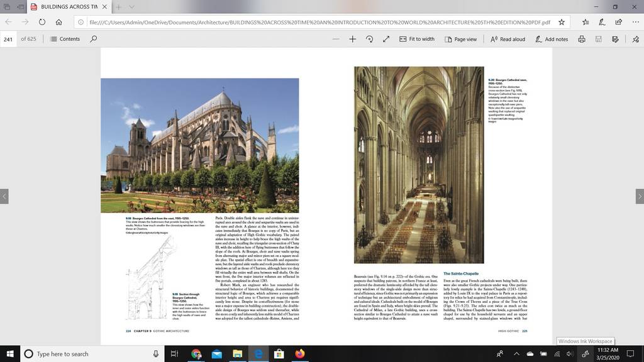Open the Page view options
The width and height of the screenshot is (644, 362).
(x=460, y=39)
